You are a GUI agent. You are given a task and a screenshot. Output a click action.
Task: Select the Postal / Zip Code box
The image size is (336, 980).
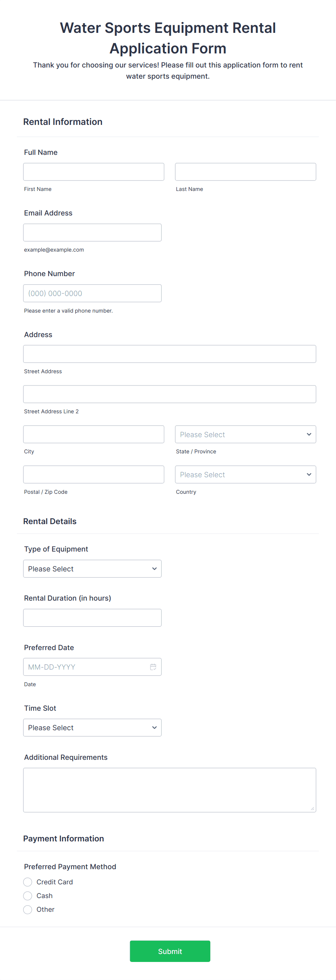point(93,474)
